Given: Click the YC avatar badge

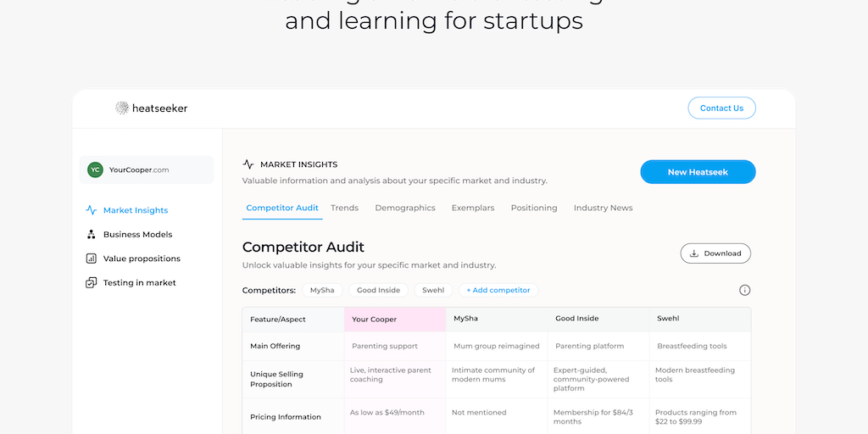Looking at the screenshot, I should [95, 170].
